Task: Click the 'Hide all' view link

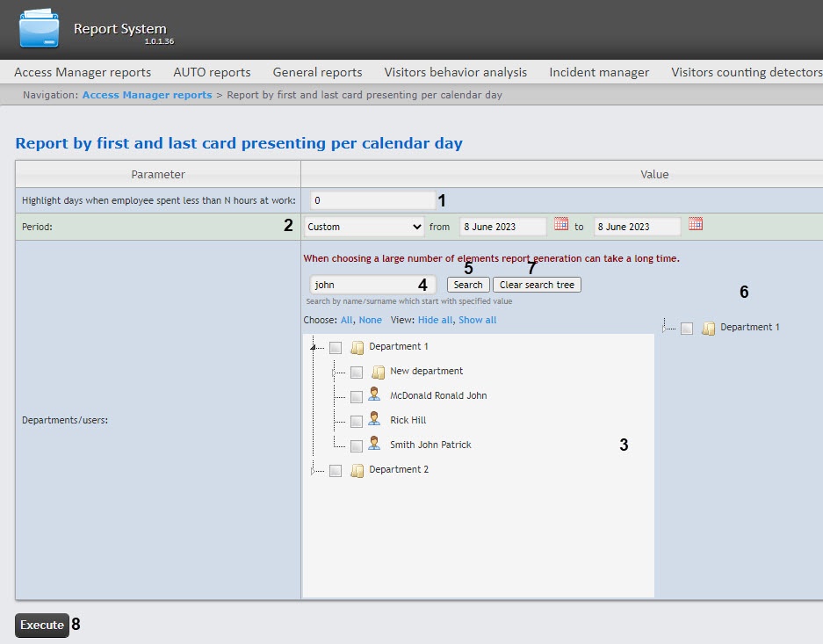Action: [x=435, y=320]
